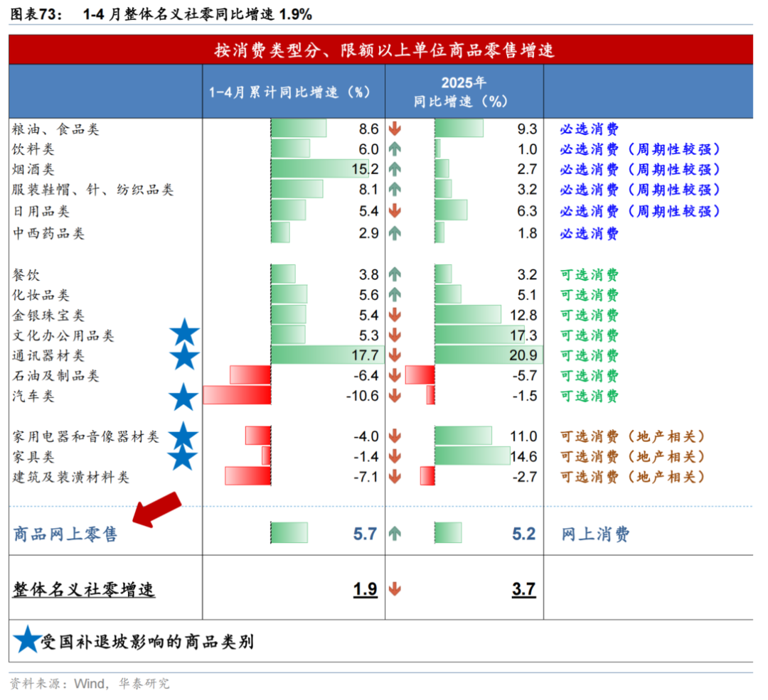Click the green 2025年 bar for 文化办公用品类
Screen dimensions: 768x700
point(479,335)
